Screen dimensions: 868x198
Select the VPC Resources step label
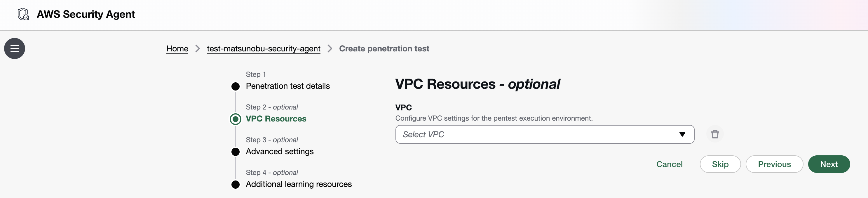point(276,119)
